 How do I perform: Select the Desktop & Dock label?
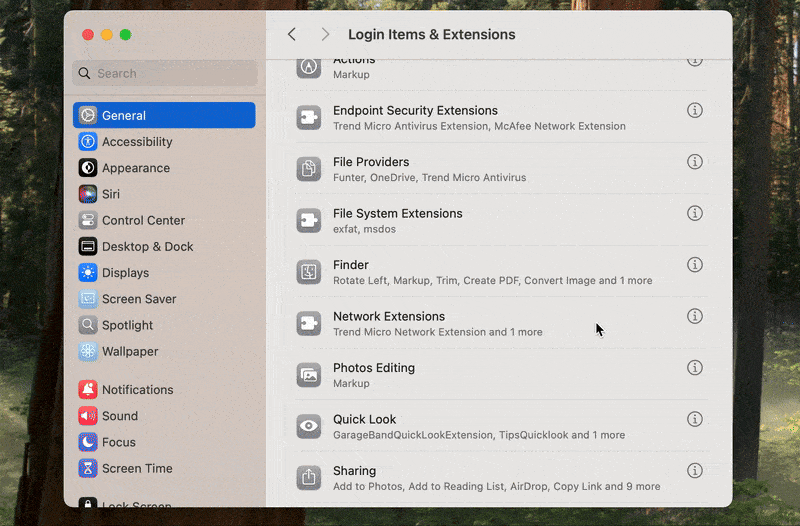tap(147, 246)
